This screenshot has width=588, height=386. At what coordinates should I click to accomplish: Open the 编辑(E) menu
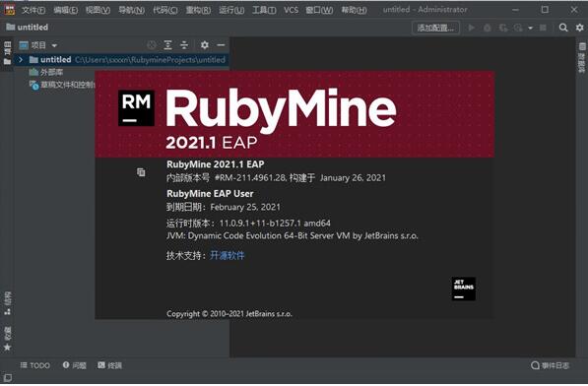(65, 10)
